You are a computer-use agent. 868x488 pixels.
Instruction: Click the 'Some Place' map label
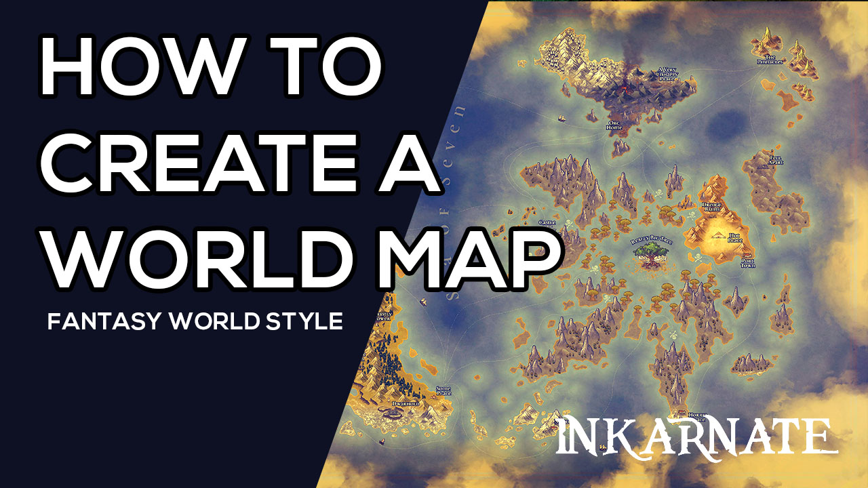(444, 390)
